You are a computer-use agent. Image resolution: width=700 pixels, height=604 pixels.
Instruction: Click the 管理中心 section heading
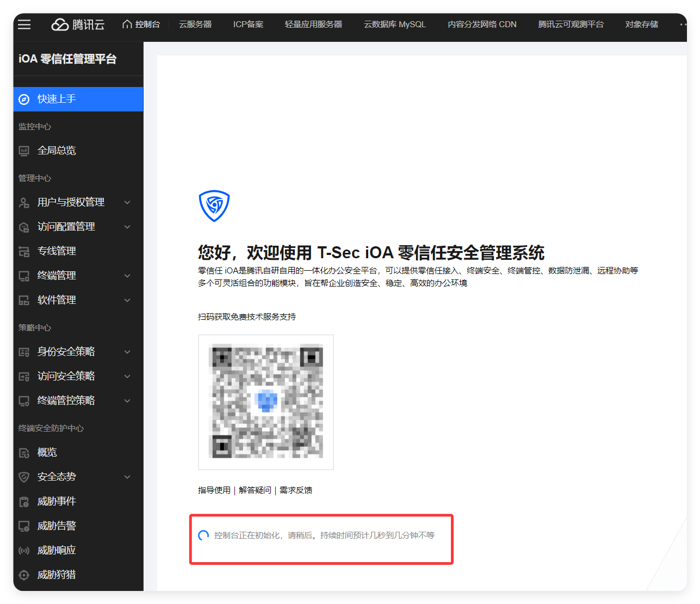point(35,178)
